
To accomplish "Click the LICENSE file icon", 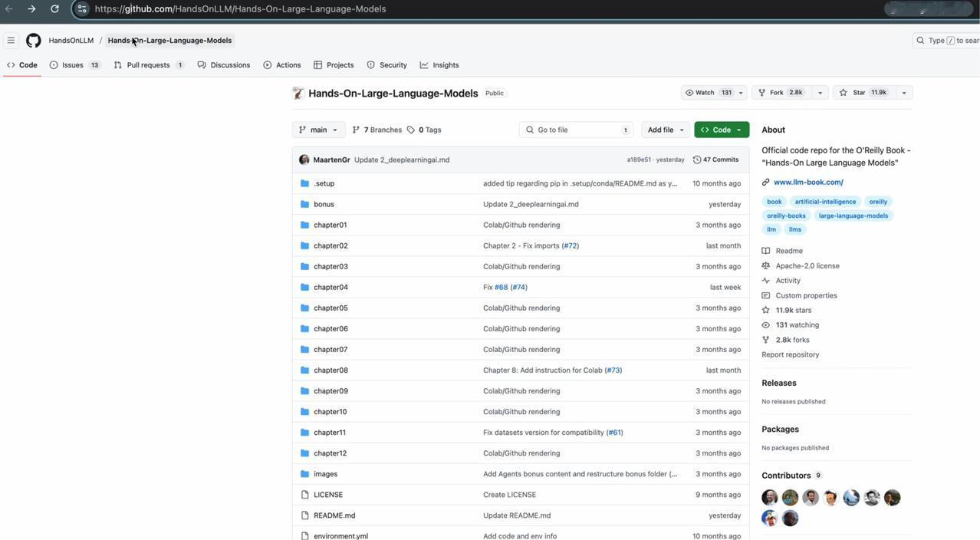I will click(304, 495).
